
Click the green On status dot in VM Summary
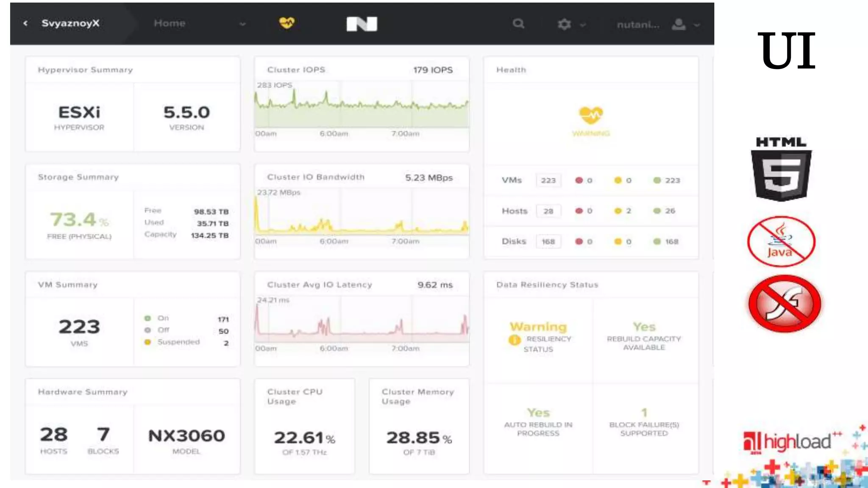[147, 318]
